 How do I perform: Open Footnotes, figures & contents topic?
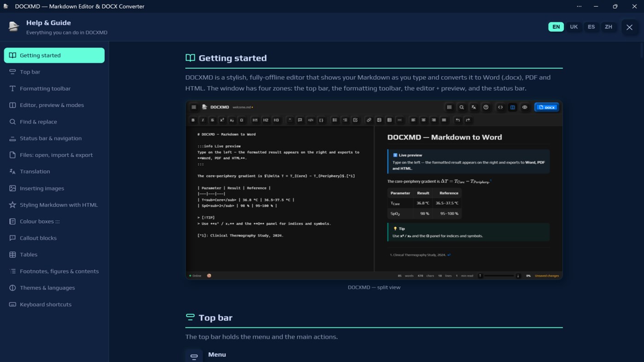pos(54,271)
